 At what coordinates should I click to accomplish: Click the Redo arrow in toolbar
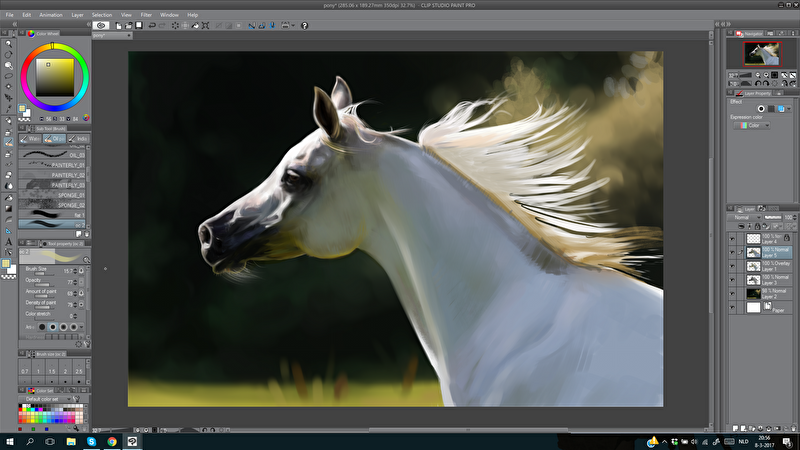162,26
